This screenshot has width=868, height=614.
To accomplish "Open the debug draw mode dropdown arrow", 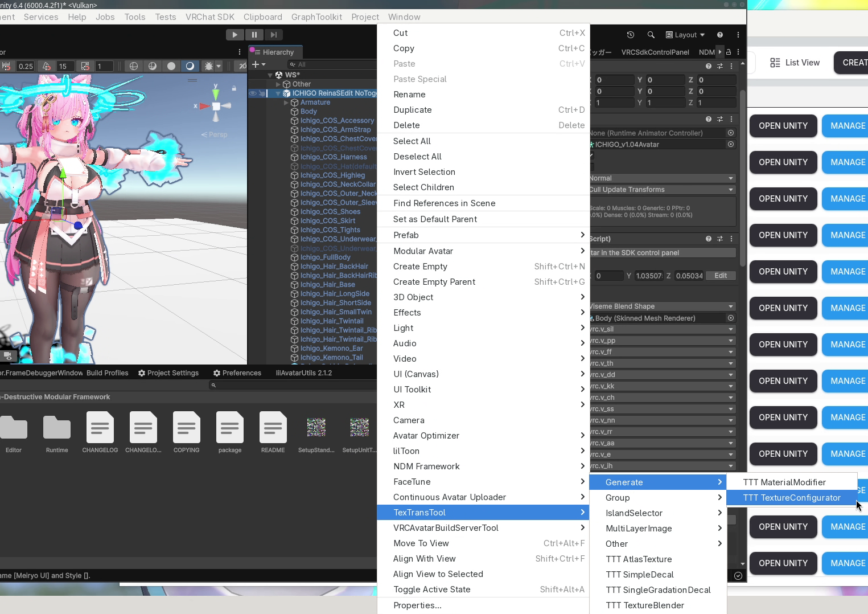I will (219, 66).
